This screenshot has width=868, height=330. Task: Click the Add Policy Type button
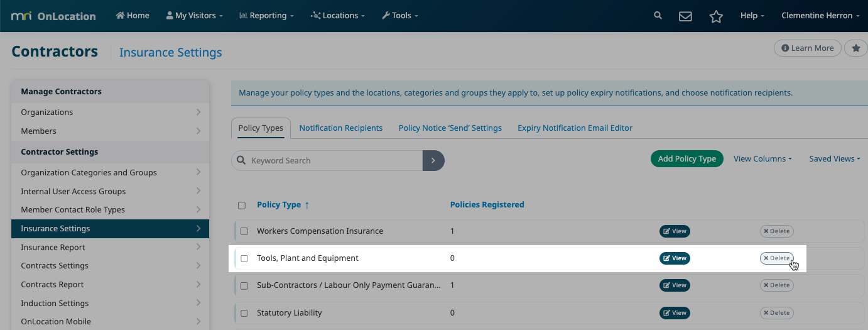687,159
